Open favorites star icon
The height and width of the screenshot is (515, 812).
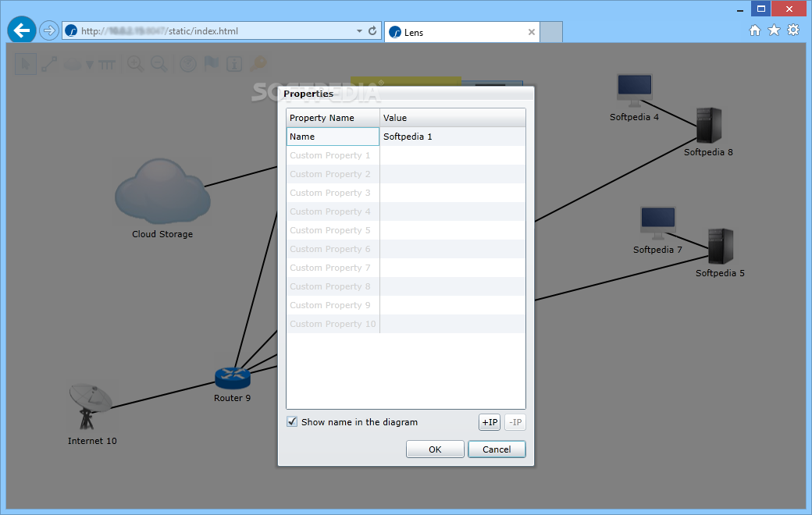(x=775, y=30)
